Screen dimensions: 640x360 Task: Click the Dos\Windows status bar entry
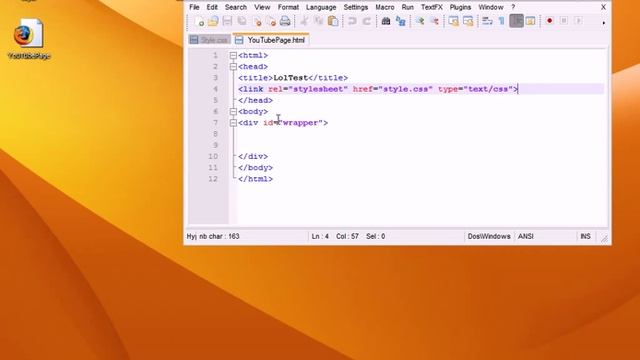click(x=489, y=236)
